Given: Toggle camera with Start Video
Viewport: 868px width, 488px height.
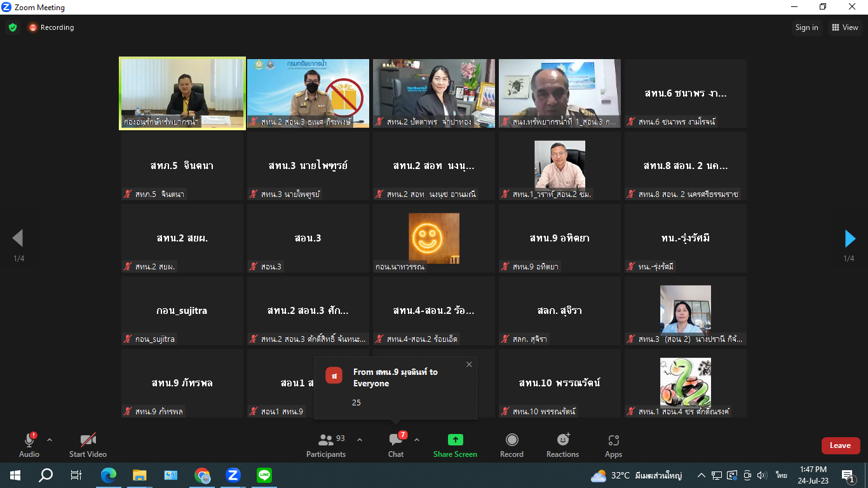Looking at the screenshot, I should (88, 440).
